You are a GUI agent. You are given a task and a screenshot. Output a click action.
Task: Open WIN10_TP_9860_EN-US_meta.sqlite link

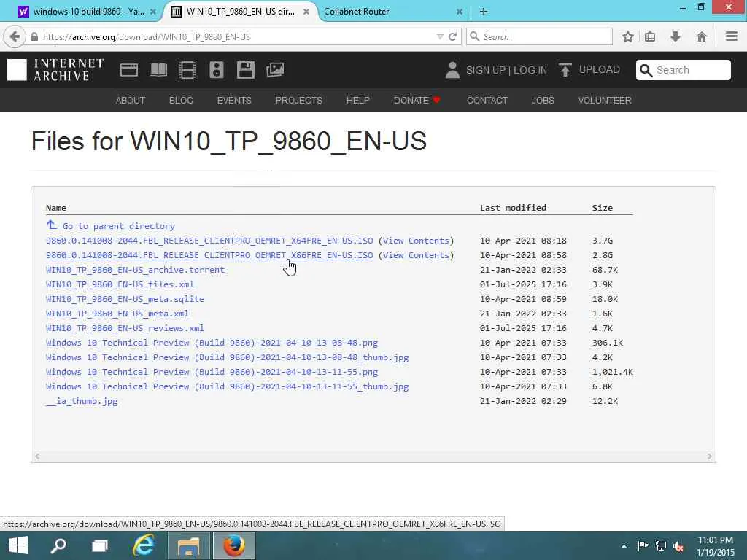click(125, 299)
